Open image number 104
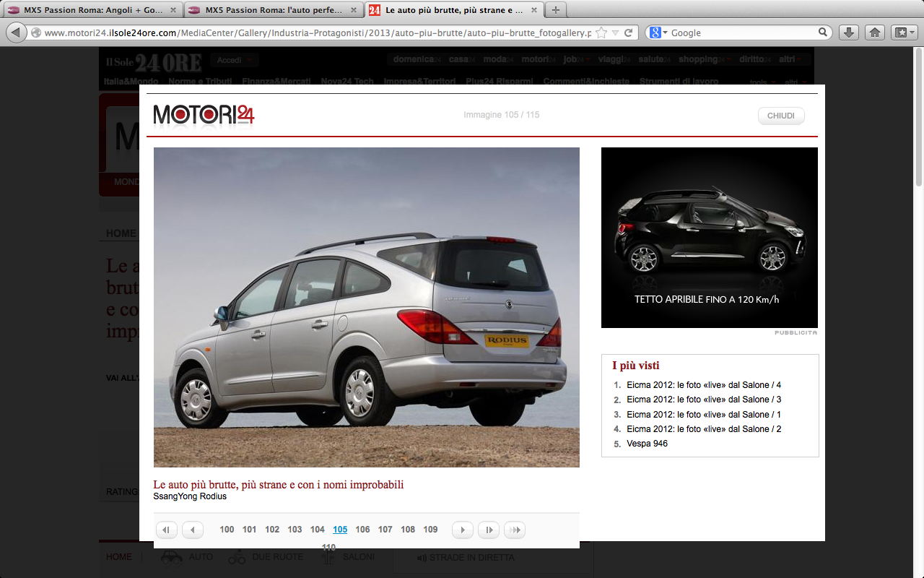This screenshot has height=578, width=924. point(318,530)
